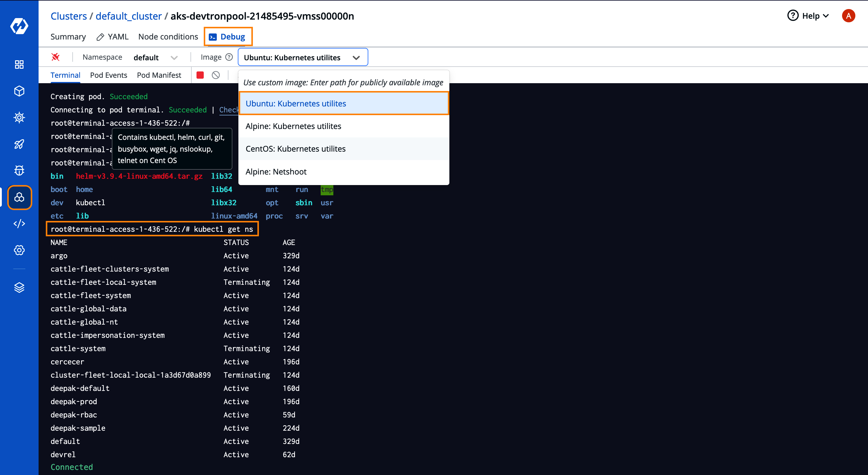Go to default_cluster breadcrumb link

click(x=129, y=16)
